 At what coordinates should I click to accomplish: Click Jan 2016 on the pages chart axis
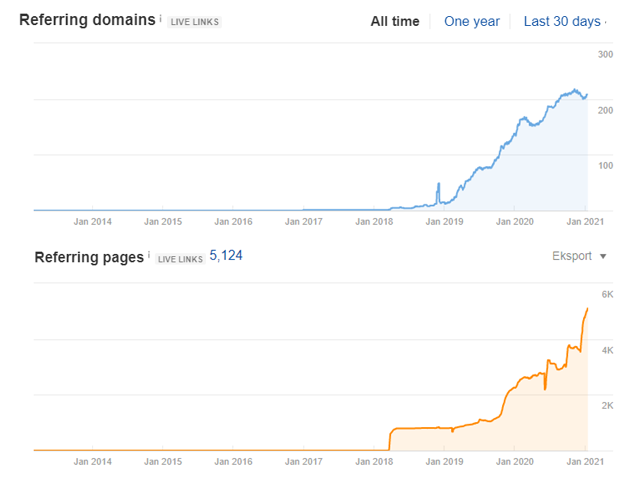(x=234, y=461)
